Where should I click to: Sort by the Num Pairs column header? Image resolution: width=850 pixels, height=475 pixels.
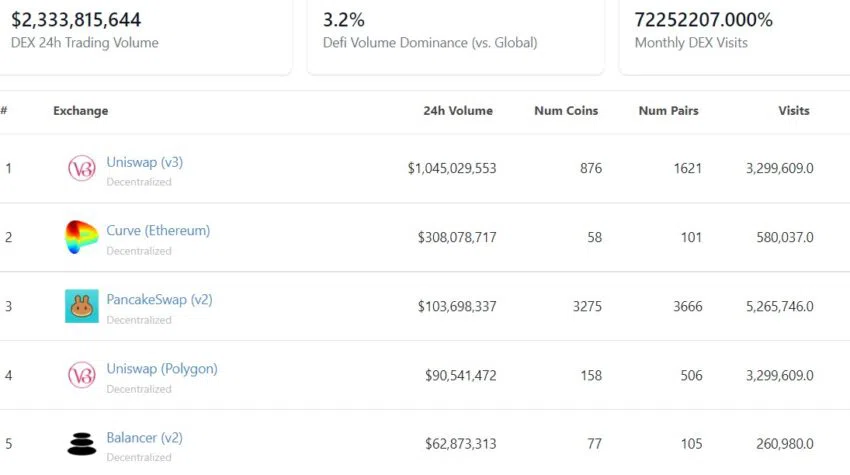pos(669,111)
